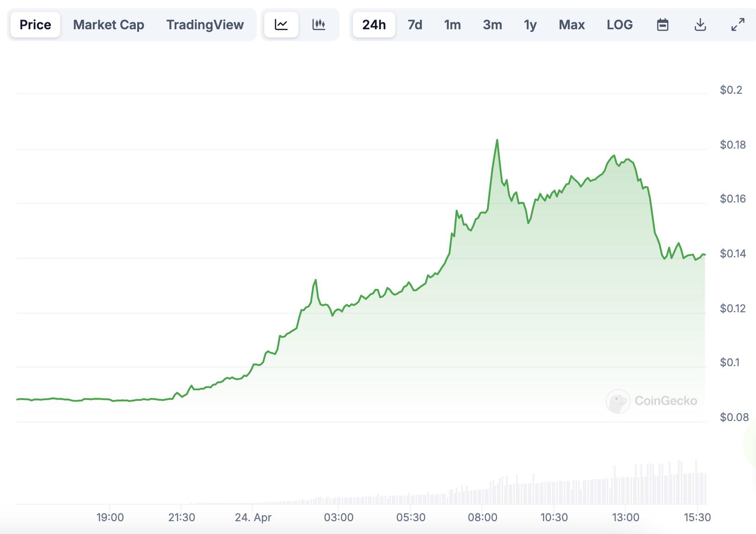
Task: Show the 1m time range
Action: 453,25
